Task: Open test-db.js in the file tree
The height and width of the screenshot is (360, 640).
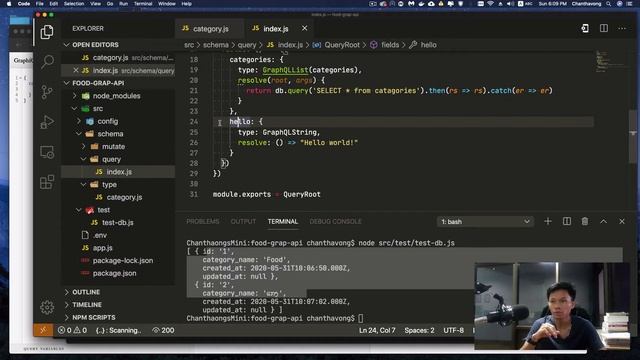Action: coord(118,222)
